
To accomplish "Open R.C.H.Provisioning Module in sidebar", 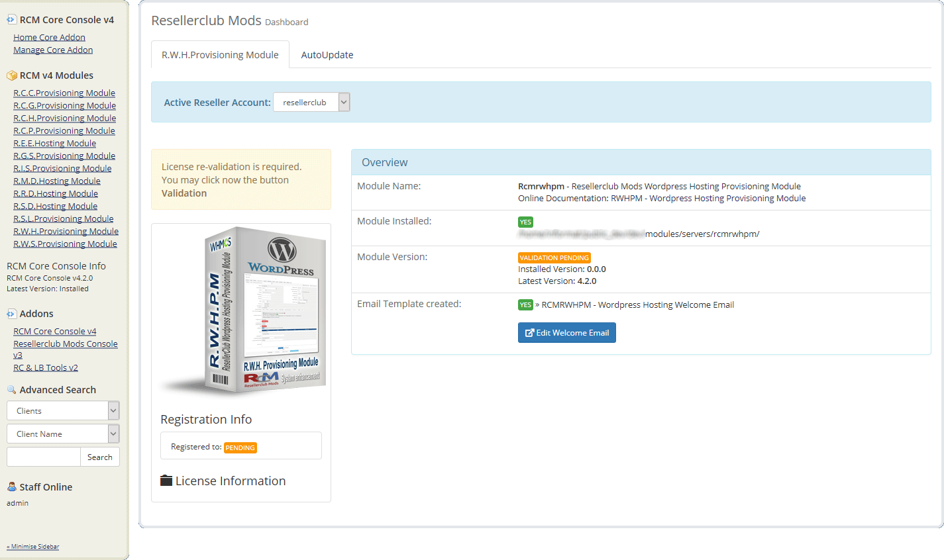I will click(x=64, y=118).
